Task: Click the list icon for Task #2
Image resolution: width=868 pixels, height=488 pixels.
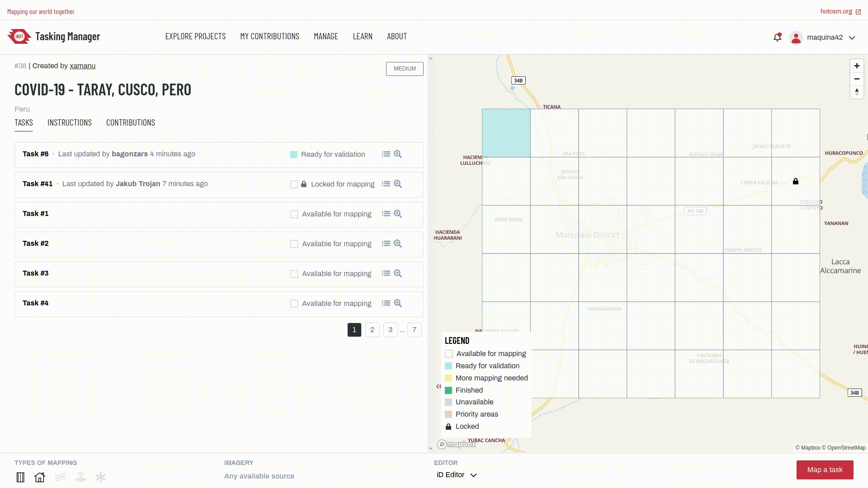Action: click(x=386, y=243)
